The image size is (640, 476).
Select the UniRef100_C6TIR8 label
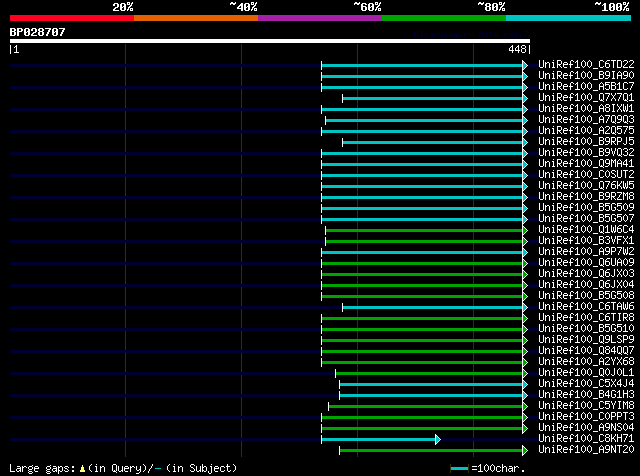pos(586,318)
